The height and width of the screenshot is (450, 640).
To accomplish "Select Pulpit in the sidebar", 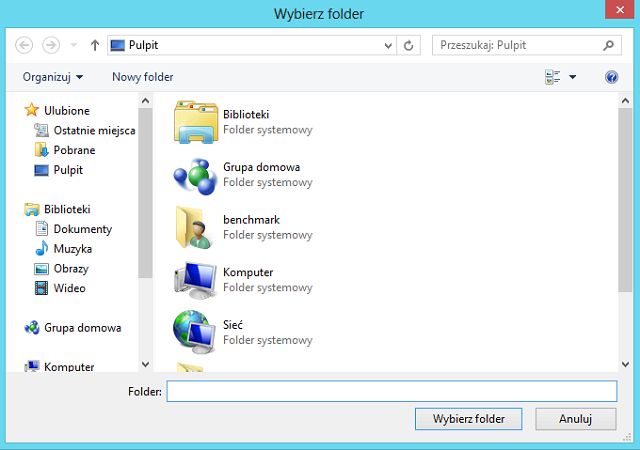I will (68, 170).
